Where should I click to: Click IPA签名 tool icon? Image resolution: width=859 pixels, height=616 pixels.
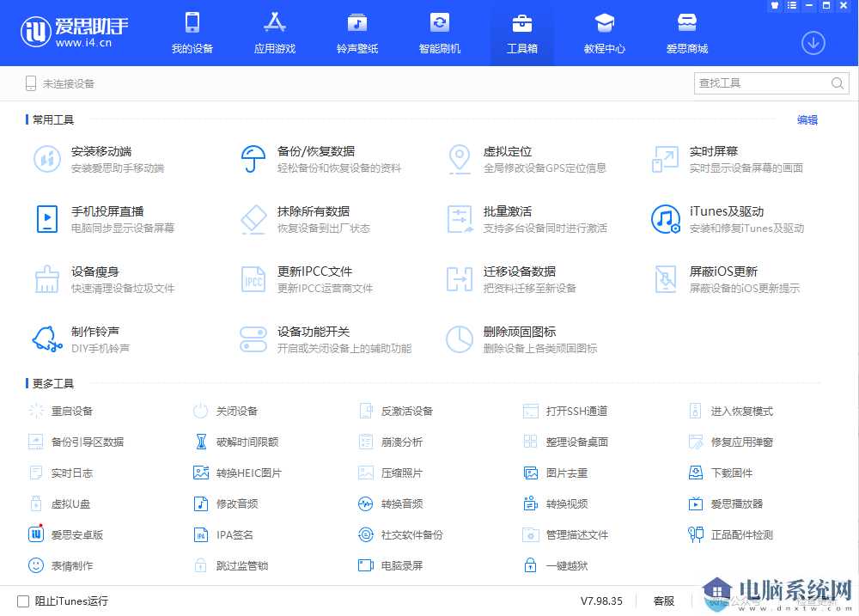[201, 534]
